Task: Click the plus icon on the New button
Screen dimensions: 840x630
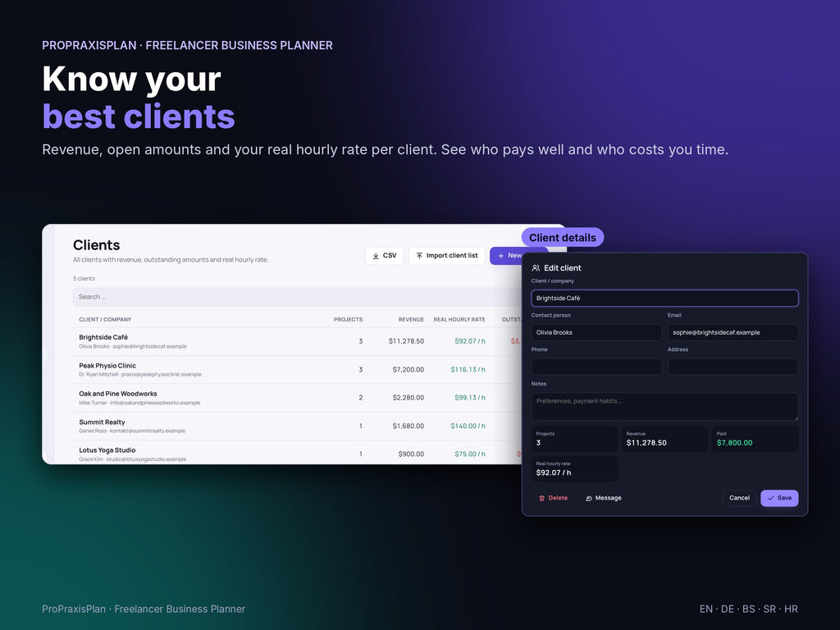Action: (501, 256)
